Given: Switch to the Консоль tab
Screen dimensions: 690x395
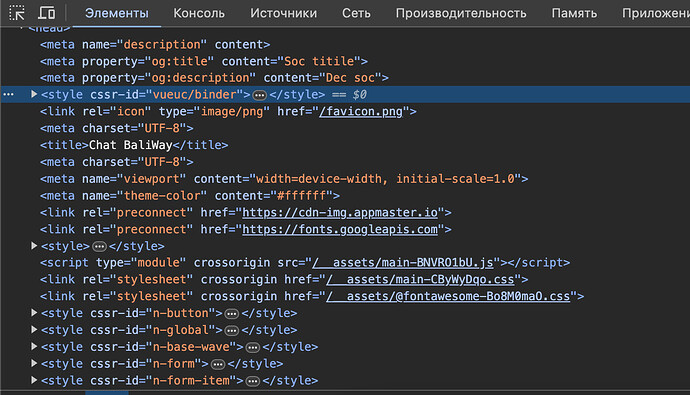Looking at the screenshot, I should tap(199, 13).
